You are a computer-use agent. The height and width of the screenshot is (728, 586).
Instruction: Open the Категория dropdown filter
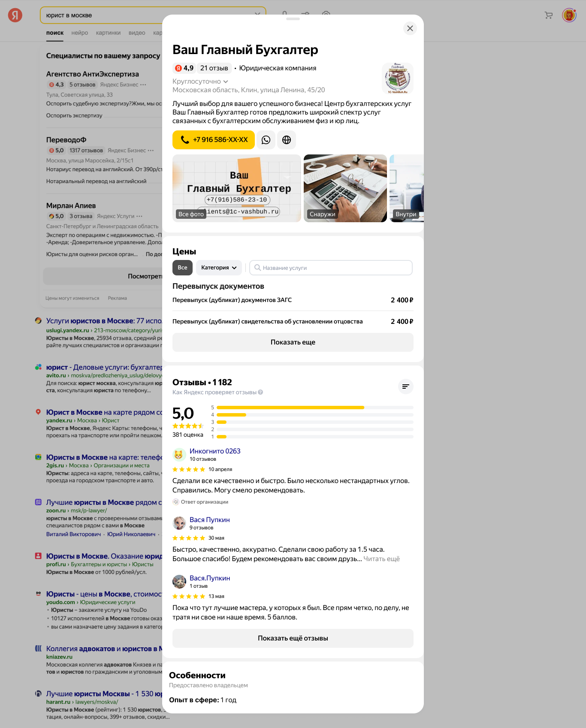pyautogui.click(x=219, y=268)
